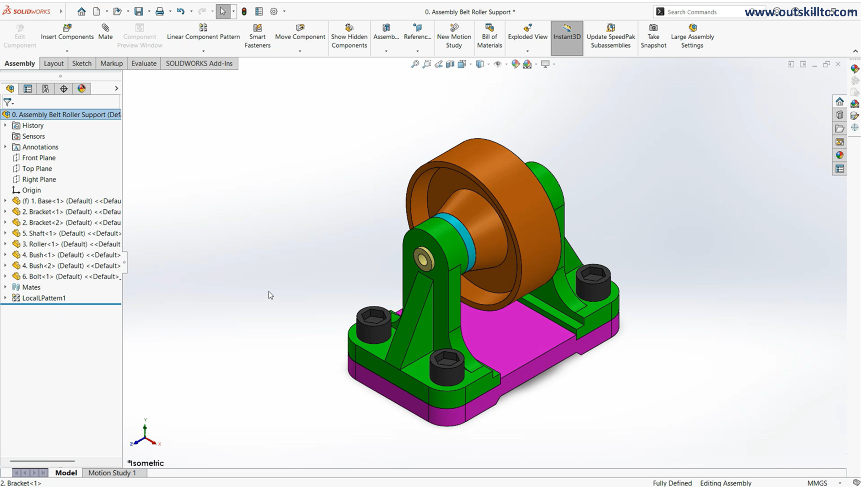
Task: Click the Search Commands field
Action: 705,12
